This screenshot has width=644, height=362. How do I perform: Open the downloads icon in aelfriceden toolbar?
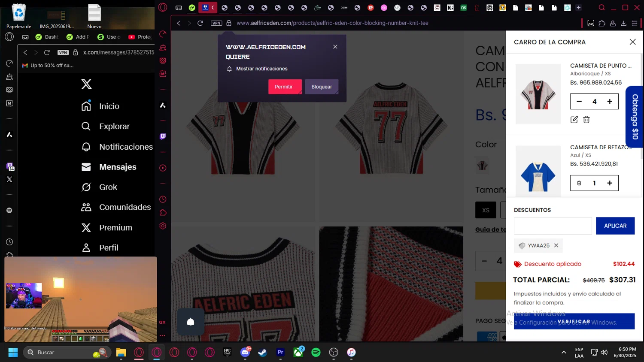624,23
